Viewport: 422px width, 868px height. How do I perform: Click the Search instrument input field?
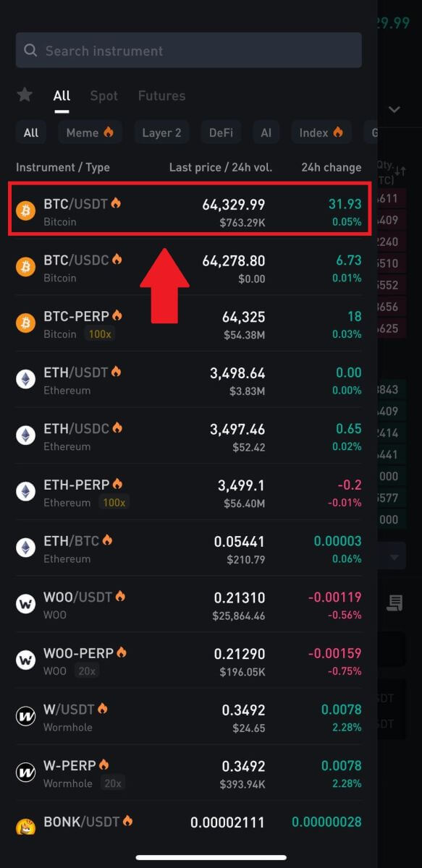coord(188,50)
